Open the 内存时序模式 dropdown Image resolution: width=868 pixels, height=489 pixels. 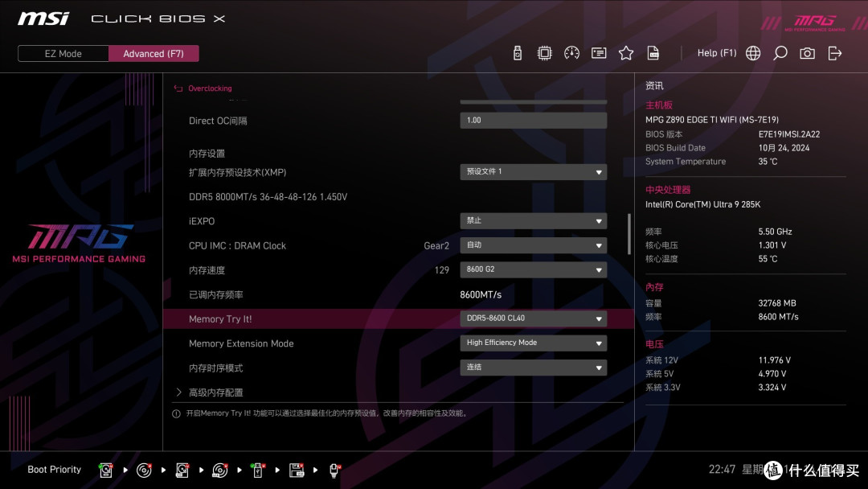533,368
